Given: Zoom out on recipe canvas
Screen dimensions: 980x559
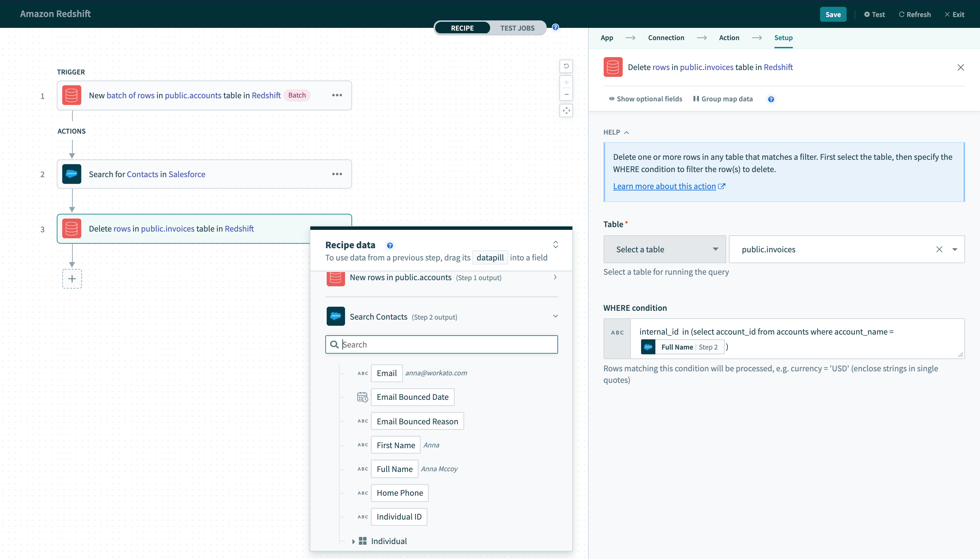Looking at the screenshot, I should click(566, 95).
